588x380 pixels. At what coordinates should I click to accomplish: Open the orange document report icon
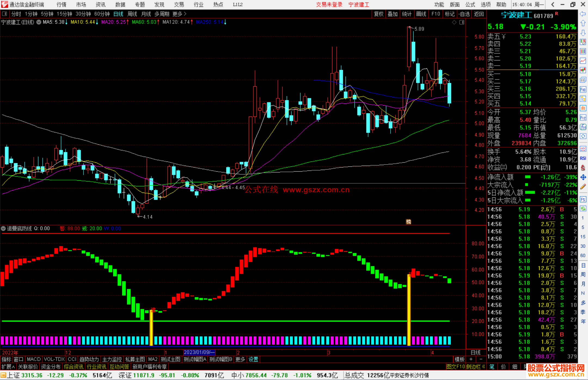[583, 108]
